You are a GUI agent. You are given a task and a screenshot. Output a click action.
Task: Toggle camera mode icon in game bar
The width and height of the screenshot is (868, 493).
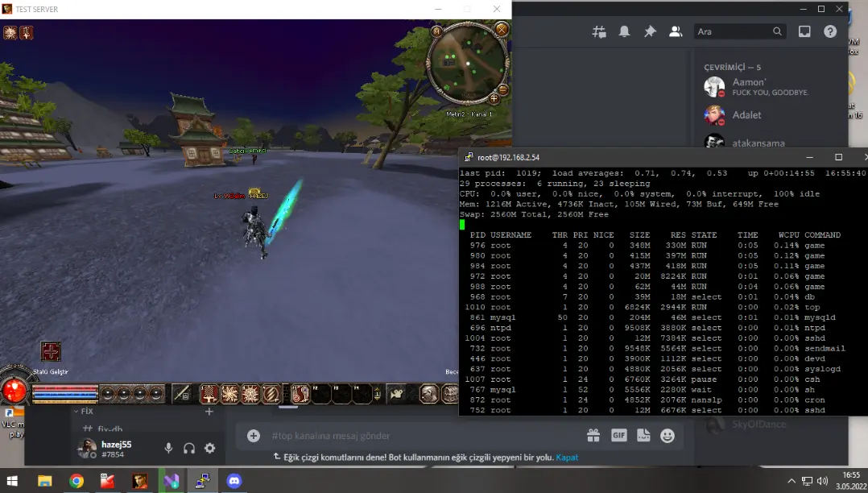pyautogui.click(x=396, y=394)
